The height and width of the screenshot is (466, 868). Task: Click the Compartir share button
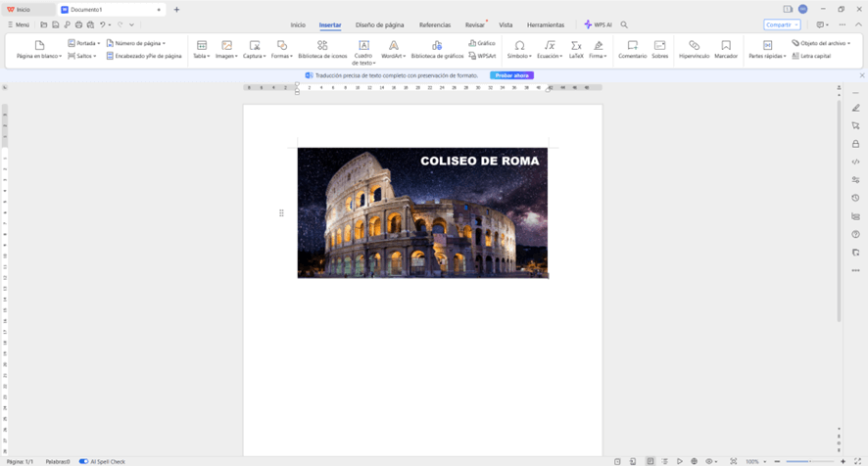[x=781, y=24]
